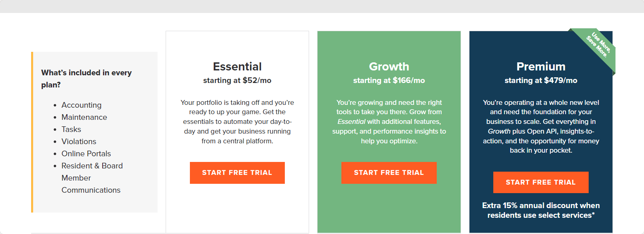Click the Accounting list item
644x234 pixels.
[x=82, y=105]
